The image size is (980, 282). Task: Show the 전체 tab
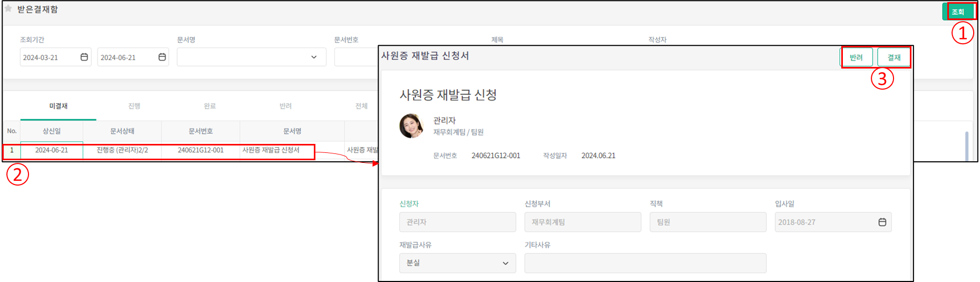361,106
